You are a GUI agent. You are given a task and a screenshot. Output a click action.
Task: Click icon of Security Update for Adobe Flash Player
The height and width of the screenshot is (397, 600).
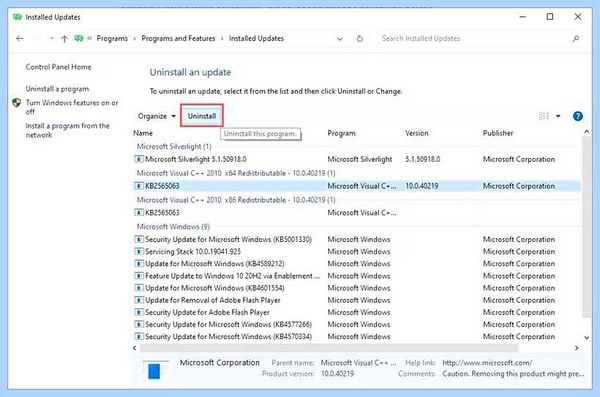139,312
